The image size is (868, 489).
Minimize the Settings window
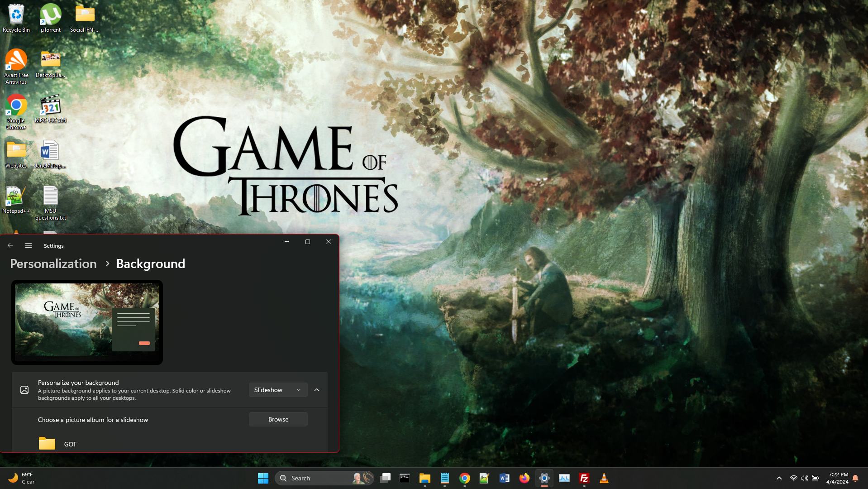(x=287, y=242)
